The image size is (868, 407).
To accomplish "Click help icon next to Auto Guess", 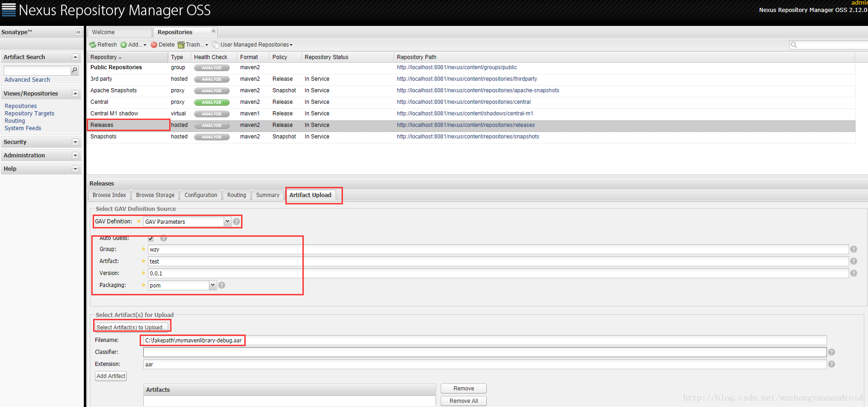I will [x=164, y=239].
